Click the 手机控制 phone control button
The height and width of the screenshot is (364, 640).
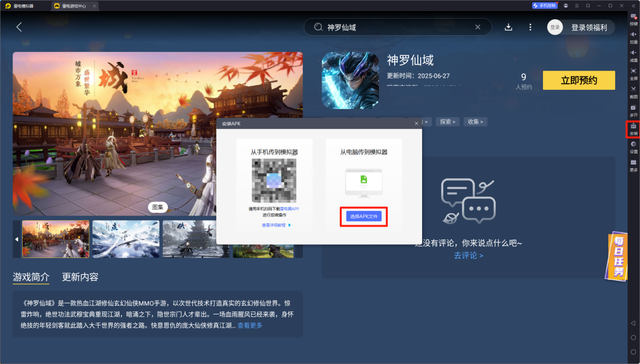click(x=544, y=6)
